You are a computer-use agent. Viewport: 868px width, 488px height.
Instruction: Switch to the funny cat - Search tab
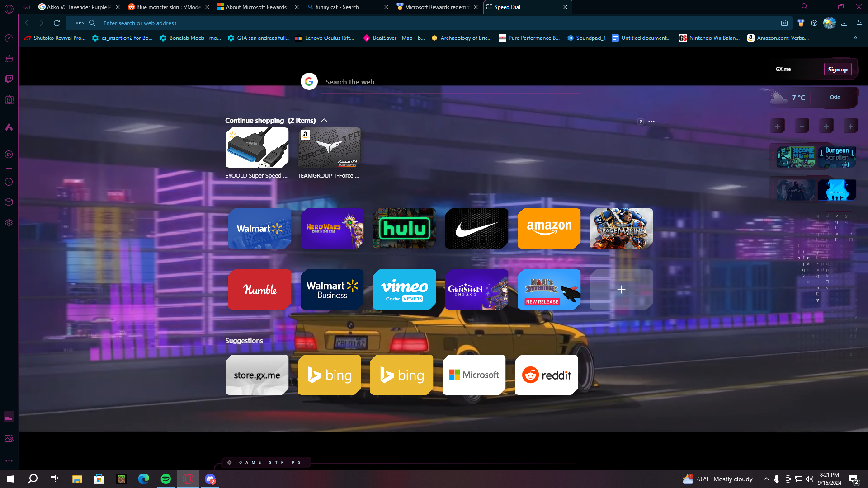point(337,7)
